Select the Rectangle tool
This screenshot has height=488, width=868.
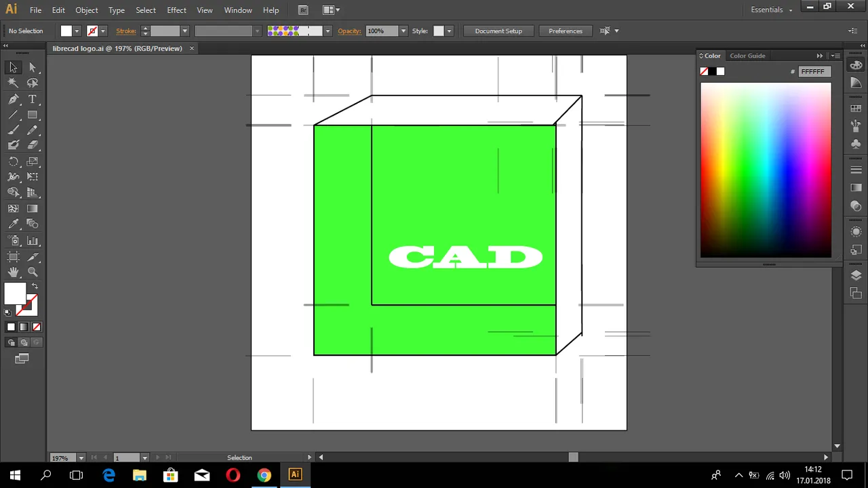click(x=33, y=115)
